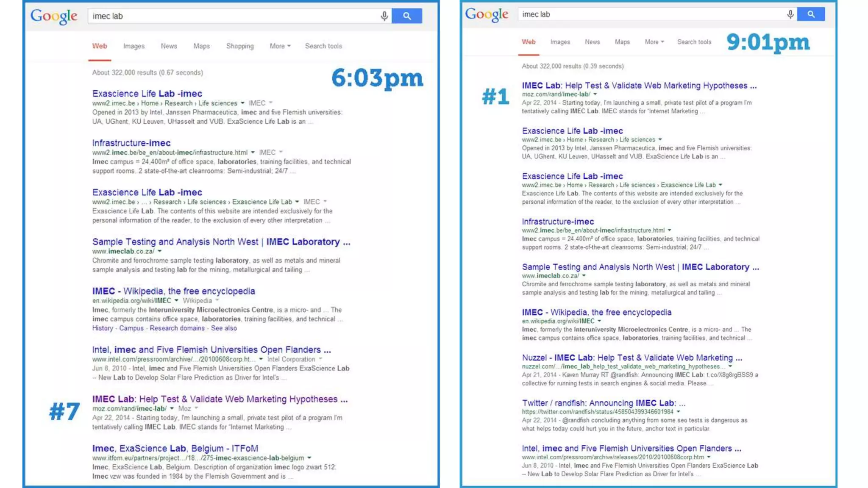Open the More dropdown in right results tabs
Screen dimensions: 868x488
tap(654, 42)
